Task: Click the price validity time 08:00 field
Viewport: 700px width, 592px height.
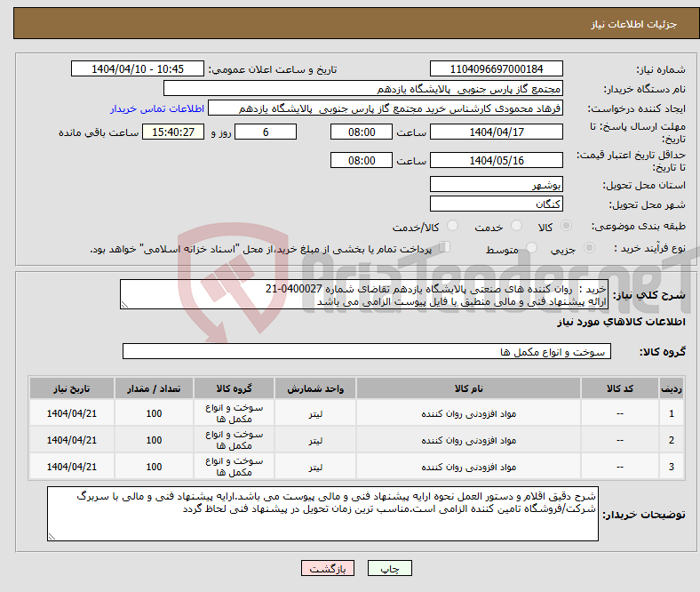Action: coord(362,160)
